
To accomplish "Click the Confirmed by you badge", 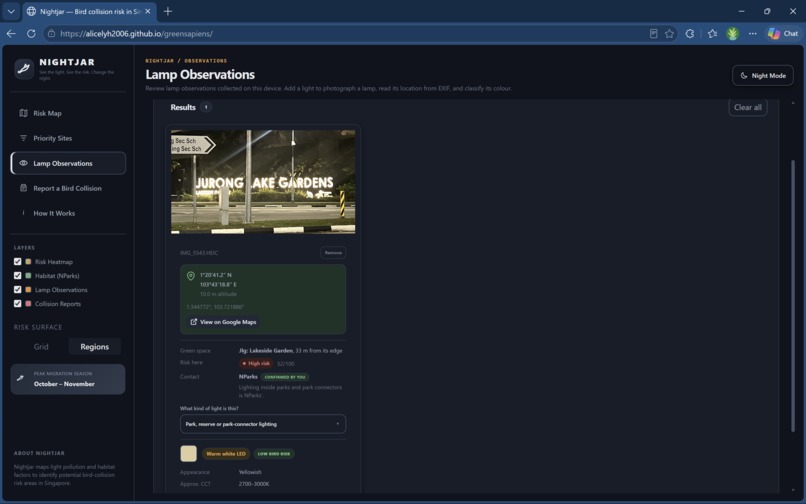I will click(285, 377).
